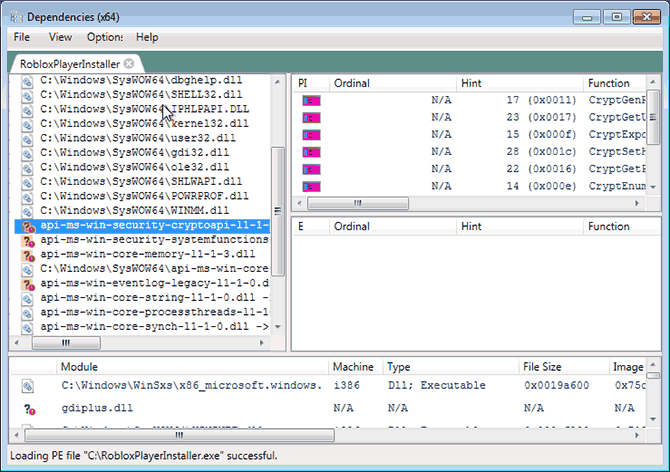Click the kernel32.dll module icon
670x472 pixels.
(x=27, y=125)
